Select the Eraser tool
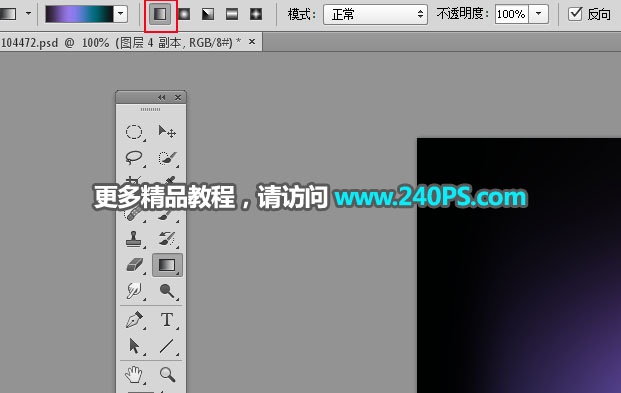The image size is (621, 393). [x=134, y=265]
